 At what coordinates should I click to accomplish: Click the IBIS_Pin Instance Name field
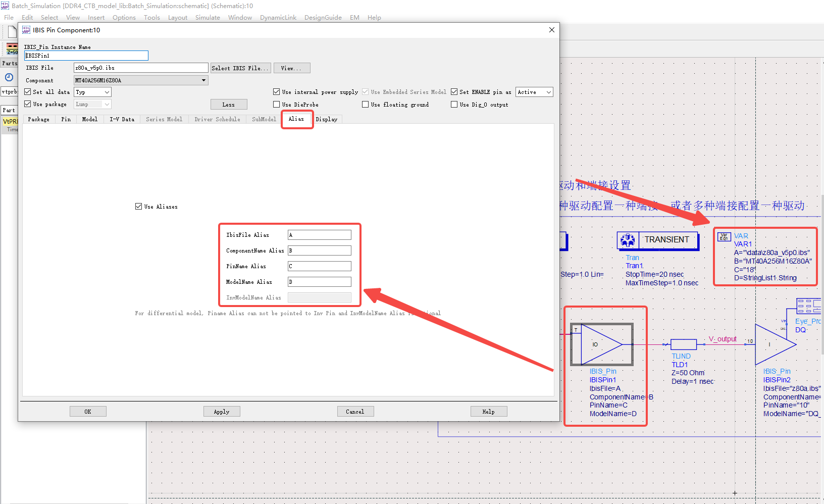point(86,56)
